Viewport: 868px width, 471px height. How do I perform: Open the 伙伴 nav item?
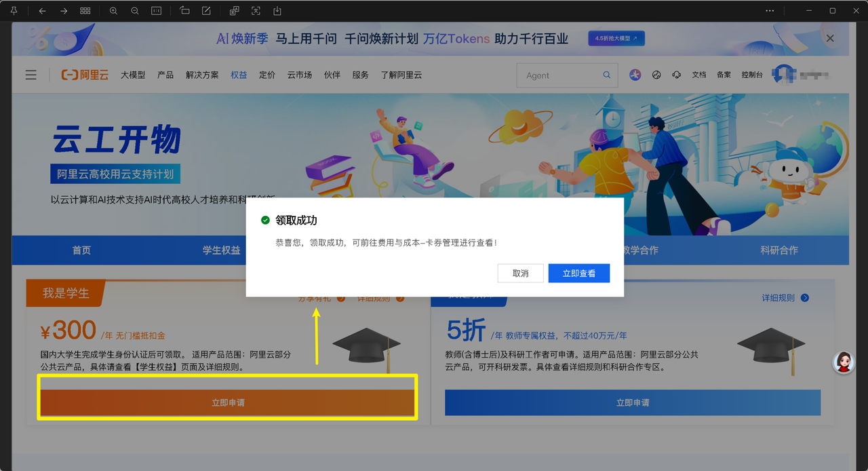[x=332, y=75]
